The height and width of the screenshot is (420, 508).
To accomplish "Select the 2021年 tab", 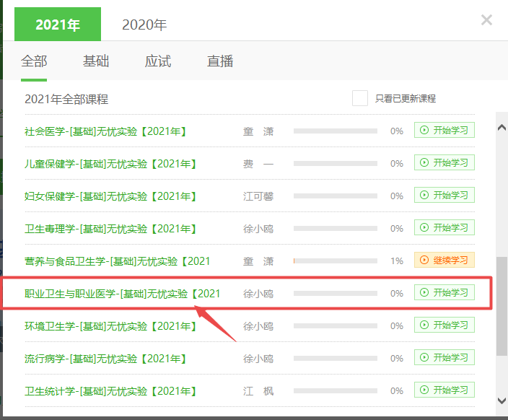I will 58,25.
